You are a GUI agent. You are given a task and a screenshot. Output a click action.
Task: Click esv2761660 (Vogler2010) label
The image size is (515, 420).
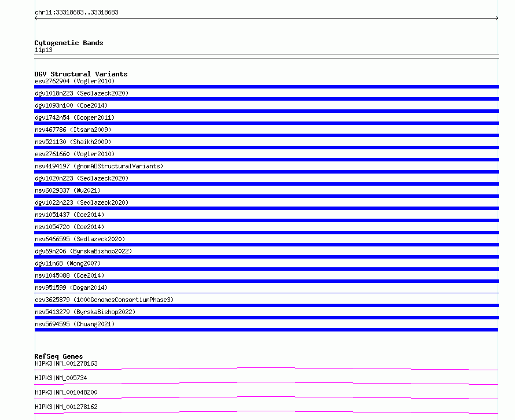coord(75,154)
